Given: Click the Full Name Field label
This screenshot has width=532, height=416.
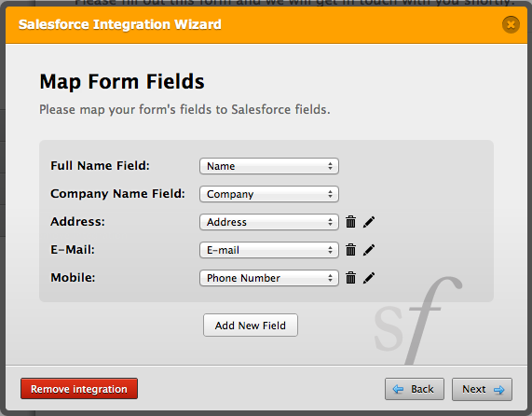Looking at the screenshot, I should tap(100, 166).
